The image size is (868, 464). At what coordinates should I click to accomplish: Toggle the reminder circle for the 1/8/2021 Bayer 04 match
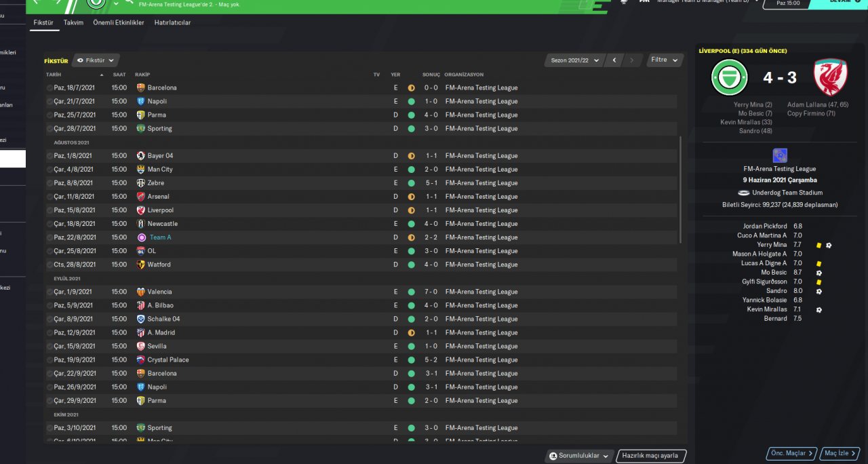click(50, 155)
